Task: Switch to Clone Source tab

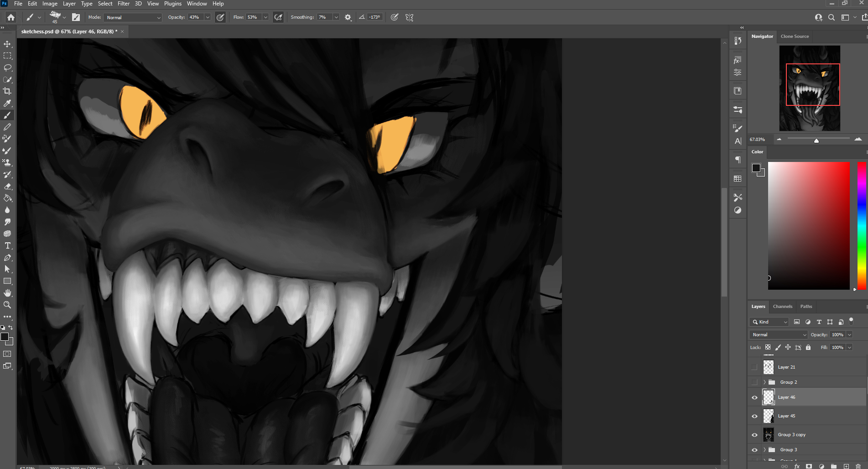Action: point(795,36)
